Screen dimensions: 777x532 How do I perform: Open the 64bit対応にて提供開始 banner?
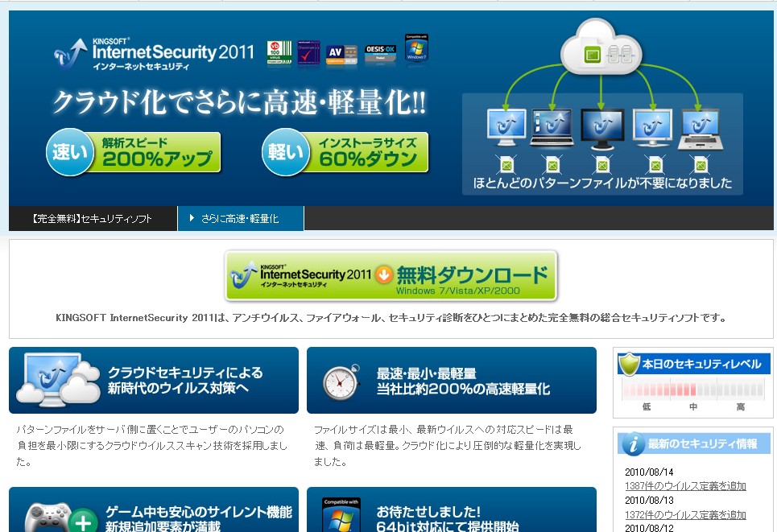pyautogui.click(x=452, y=509)
